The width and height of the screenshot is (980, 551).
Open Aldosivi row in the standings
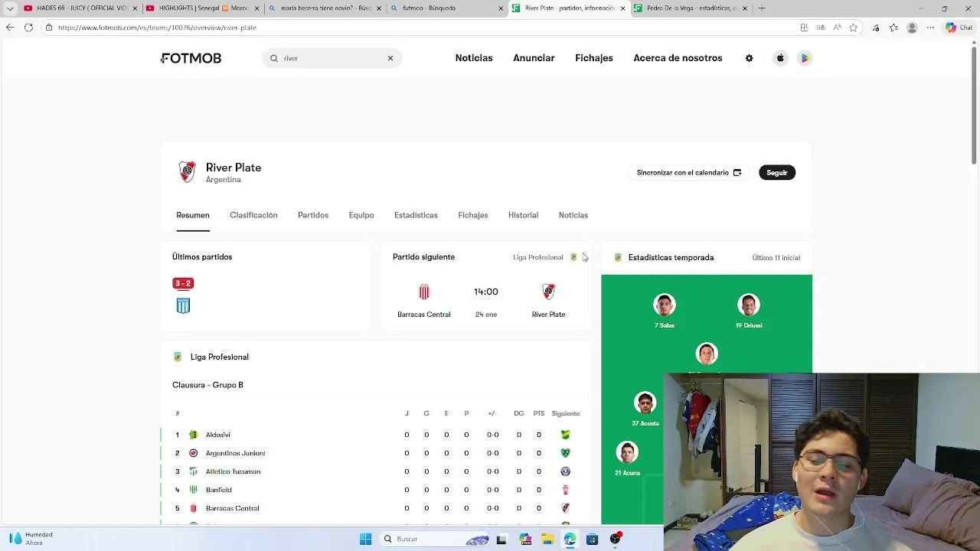(376, 435)
